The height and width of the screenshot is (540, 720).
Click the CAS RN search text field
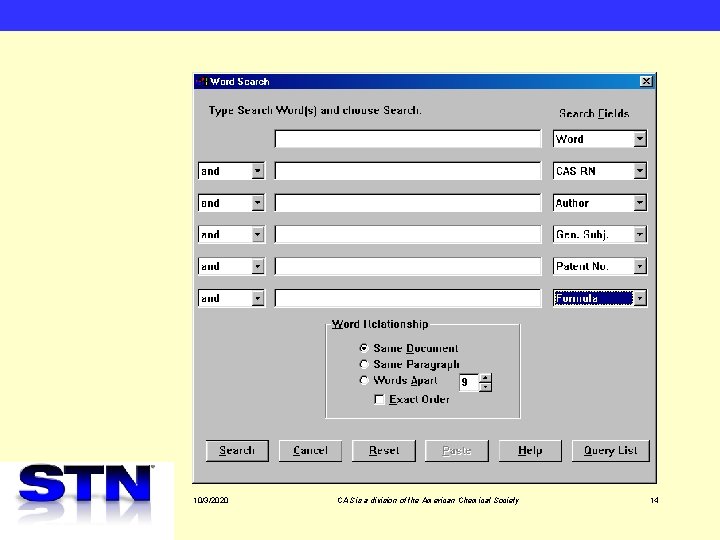point(408,171)
